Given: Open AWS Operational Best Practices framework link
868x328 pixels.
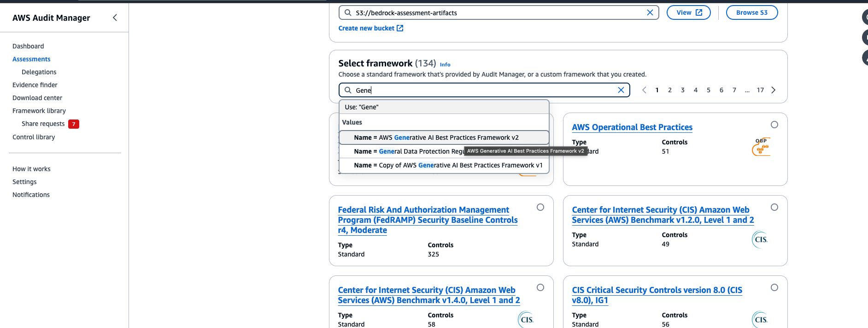Looking at the screenshot, I should pyautogui.click(x=632, y=127).
